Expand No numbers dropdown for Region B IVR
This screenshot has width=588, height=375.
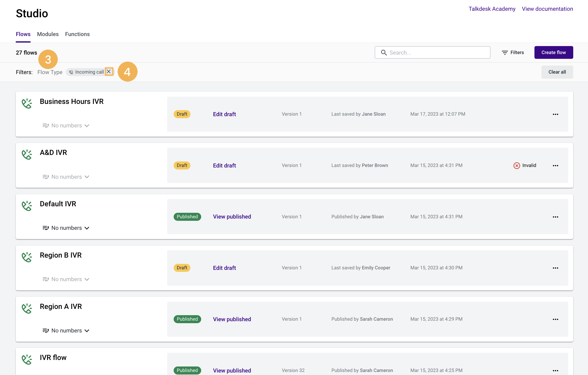tap(66, 279)
